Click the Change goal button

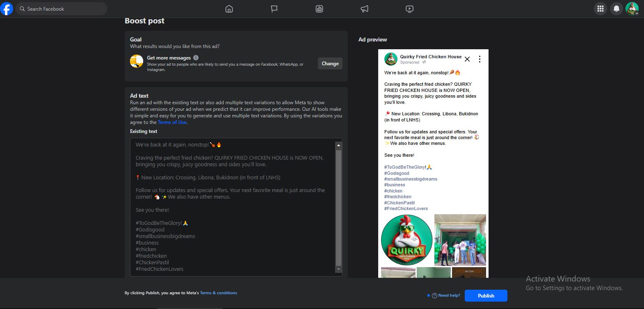tap(330, 64)
